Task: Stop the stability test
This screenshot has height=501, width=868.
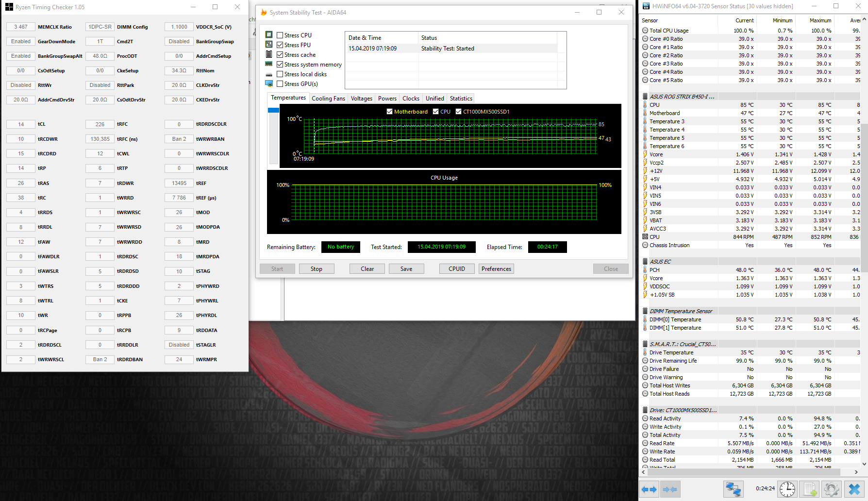Action: 317,269
